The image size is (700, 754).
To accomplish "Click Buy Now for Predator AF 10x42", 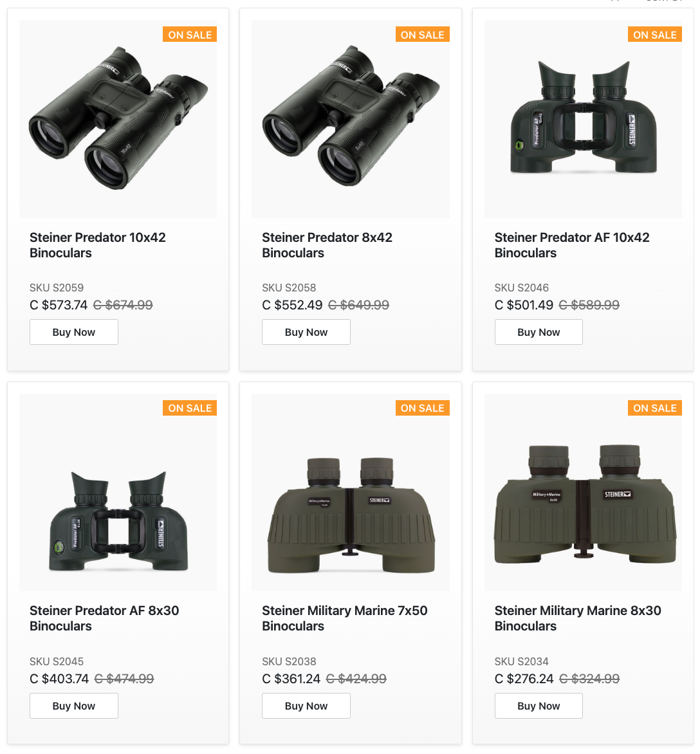I will click(x=539, y=332).
